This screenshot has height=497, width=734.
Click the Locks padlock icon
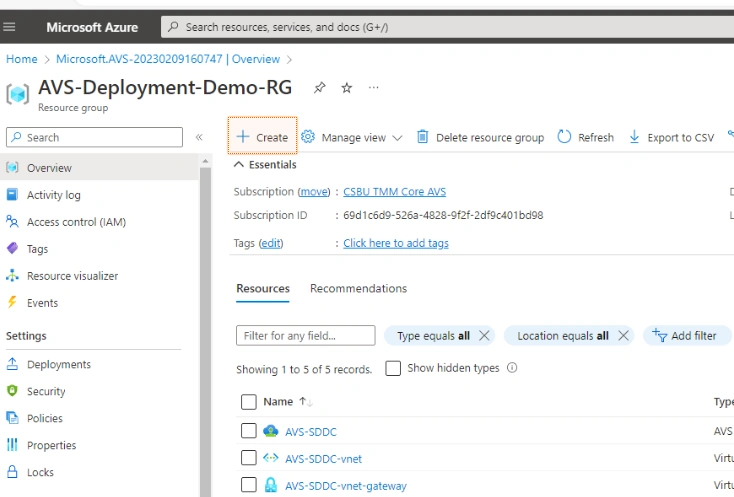tap(12, 471)
